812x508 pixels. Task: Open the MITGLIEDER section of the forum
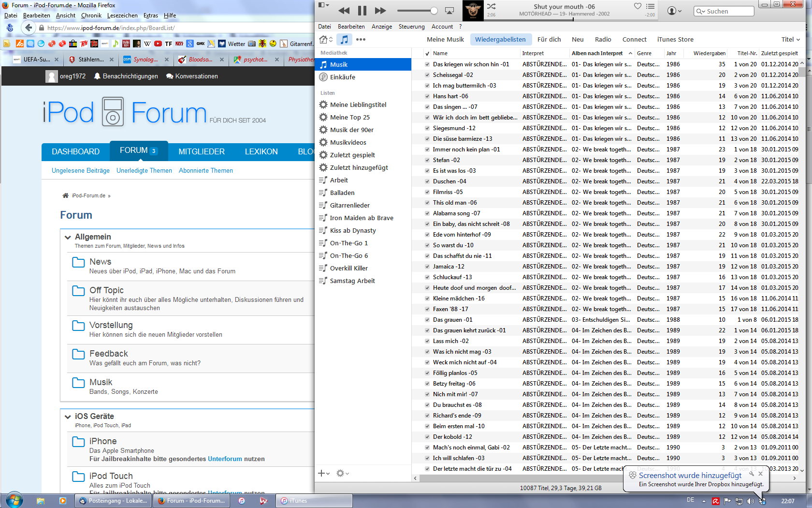click(202, 152)
